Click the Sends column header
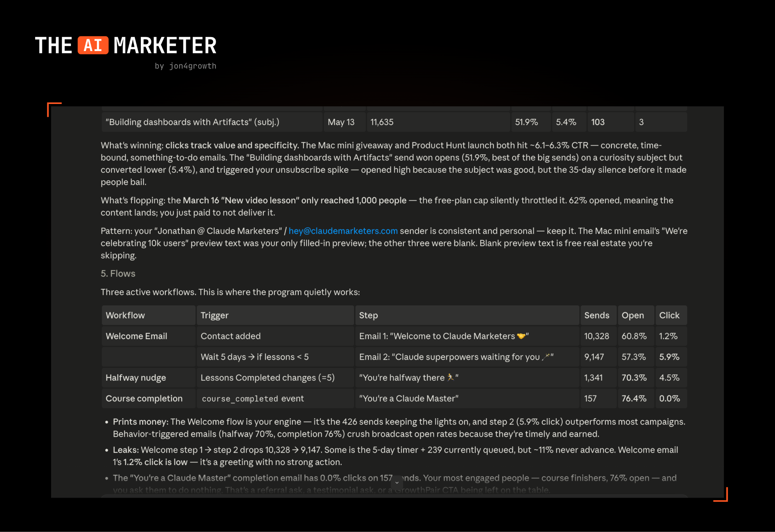Screen dimensions: 775x532 (x=598, y=315)
